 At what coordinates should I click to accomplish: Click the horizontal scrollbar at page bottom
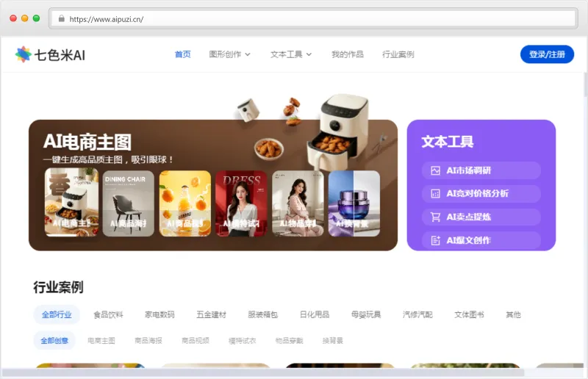(262, 372)
